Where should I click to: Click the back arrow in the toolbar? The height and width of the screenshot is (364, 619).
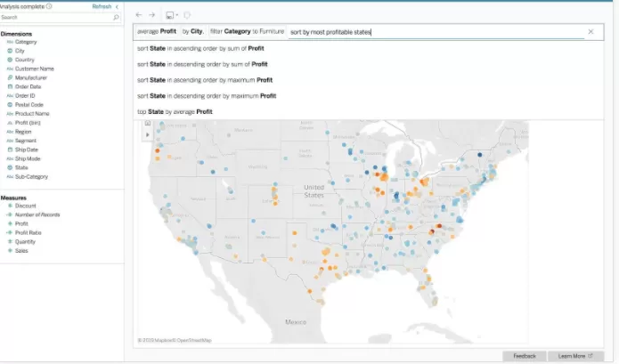pyautogui.click(x=139, y=15)
